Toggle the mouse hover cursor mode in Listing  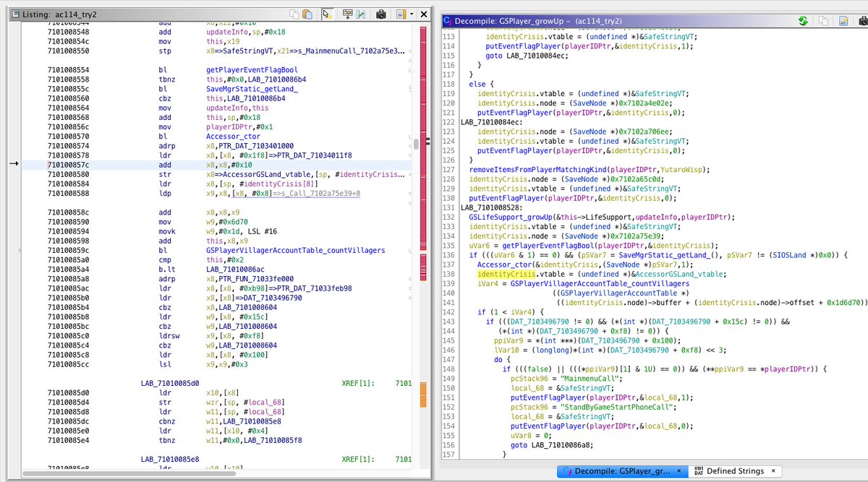click(x=327, y=14)
